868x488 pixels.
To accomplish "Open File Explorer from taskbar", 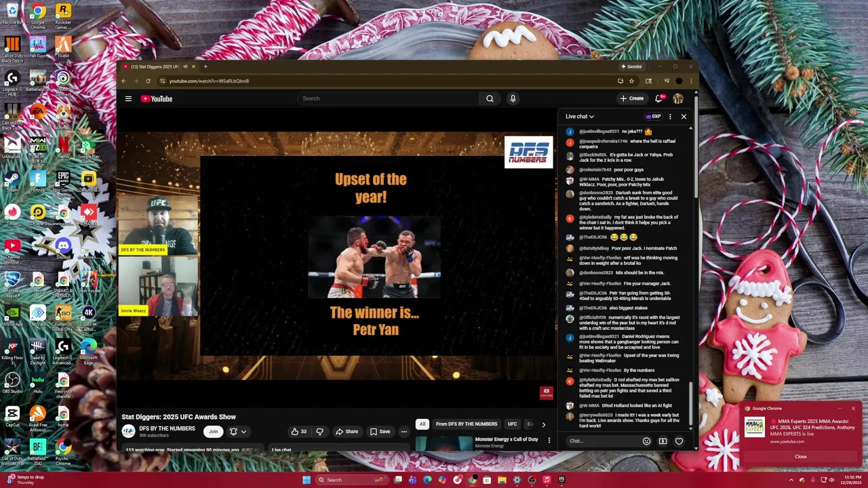I will tap(502, 480).
